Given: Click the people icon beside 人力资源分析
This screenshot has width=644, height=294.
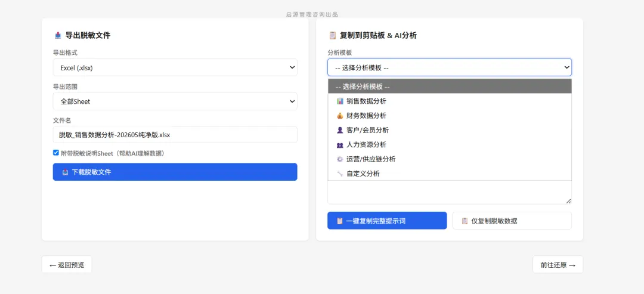Looking at the screenshot, I should coord(340,144).
